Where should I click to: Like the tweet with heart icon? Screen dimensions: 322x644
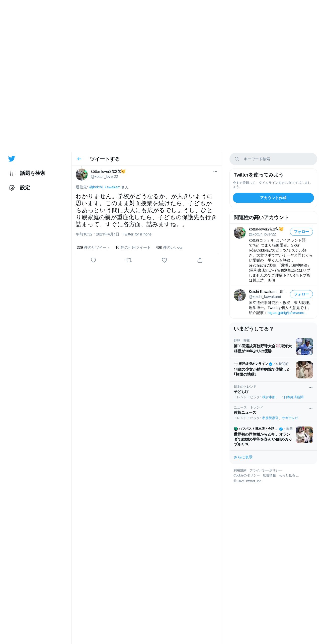(x=164, y=260)
